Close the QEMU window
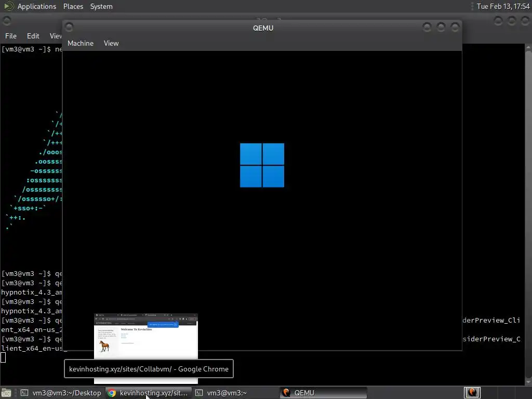This screenshot has width=532, height=399. (x=455, y=27)
